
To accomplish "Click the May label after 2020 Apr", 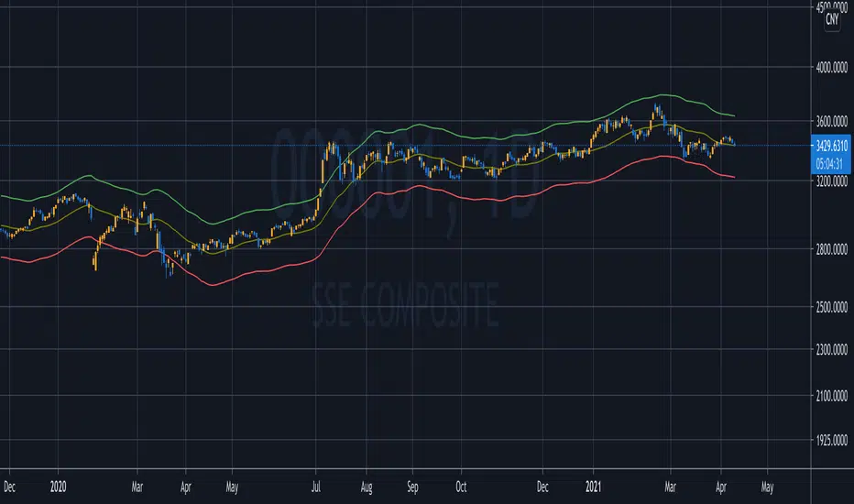I will click(232, 488).
